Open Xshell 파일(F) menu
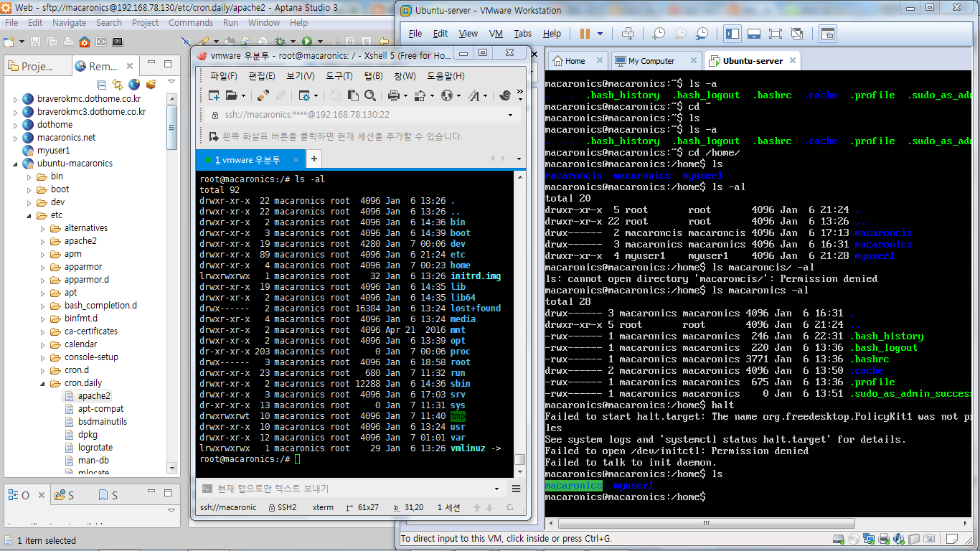The height and width of the screenshot is (551, 980). pos(224,76)
